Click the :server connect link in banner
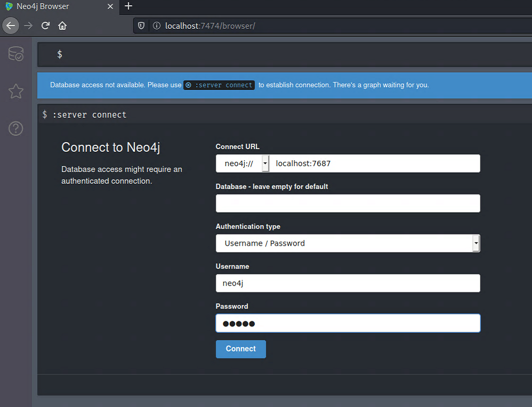This screenshot has width=532, height=407. tap(219, 85)
